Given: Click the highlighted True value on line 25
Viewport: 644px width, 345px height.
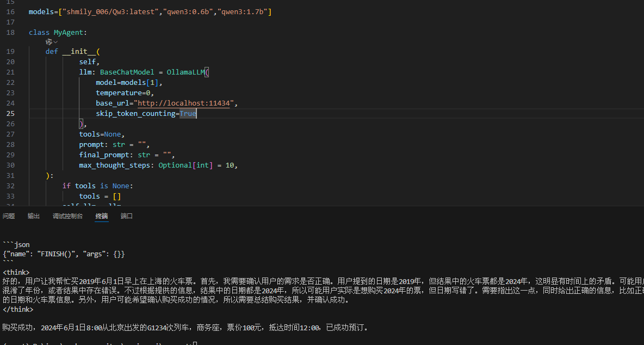Looking at the screenshot, I should (x=188, y=113).
